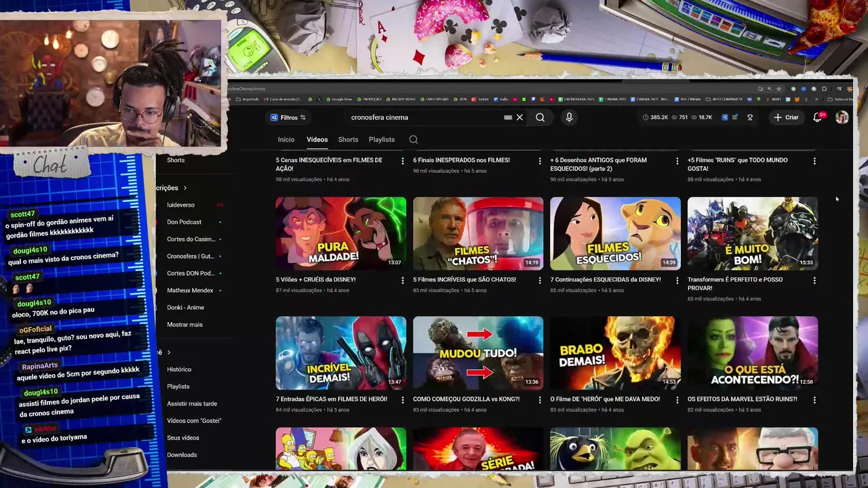Image resolution: width=868 pixels, height=488 pixels.
Task: Open the notifications bell
Action: [x=817, y=117]
